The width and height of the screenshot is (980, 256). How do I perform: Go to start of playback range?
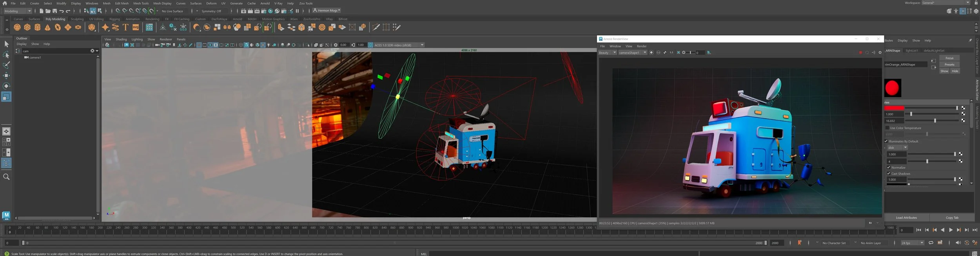[918, 230]
